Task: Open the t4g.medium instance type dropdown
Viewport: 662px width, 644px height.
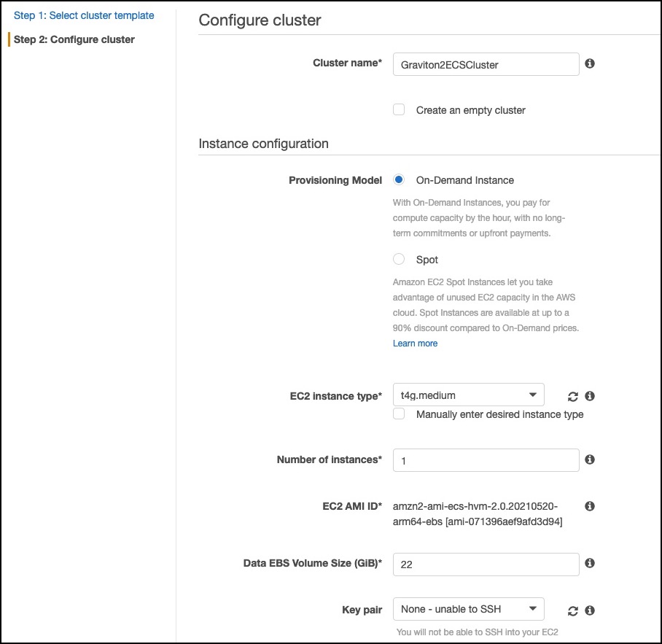Action: click(x=468, y=395)
